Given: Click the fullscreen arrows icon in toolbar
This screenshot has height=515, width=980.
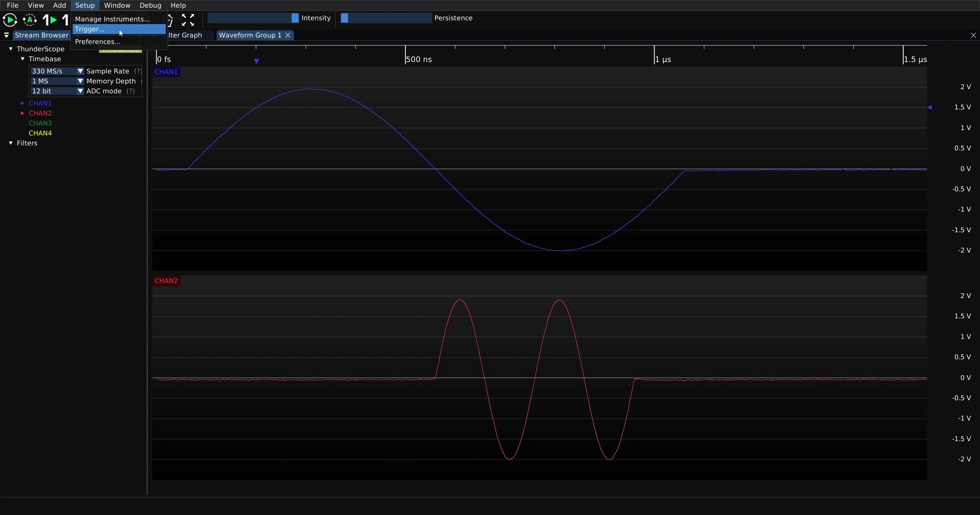Looking at the screenshot, I should tap(188, 20).
